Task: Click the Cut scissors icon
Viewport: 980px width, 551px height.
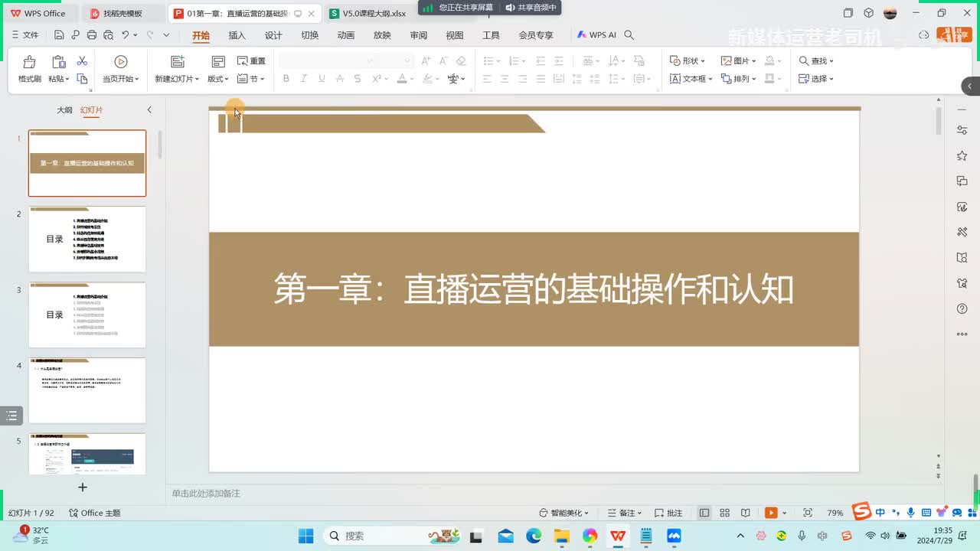Action: pyautogui.click(x=82, y=61)
